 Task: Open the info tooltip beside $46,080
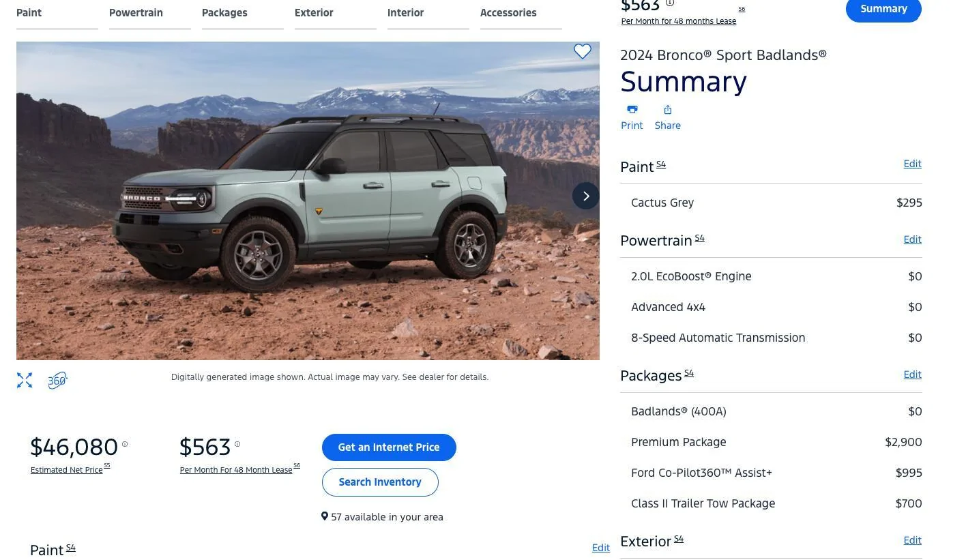[x=125, y=444]
